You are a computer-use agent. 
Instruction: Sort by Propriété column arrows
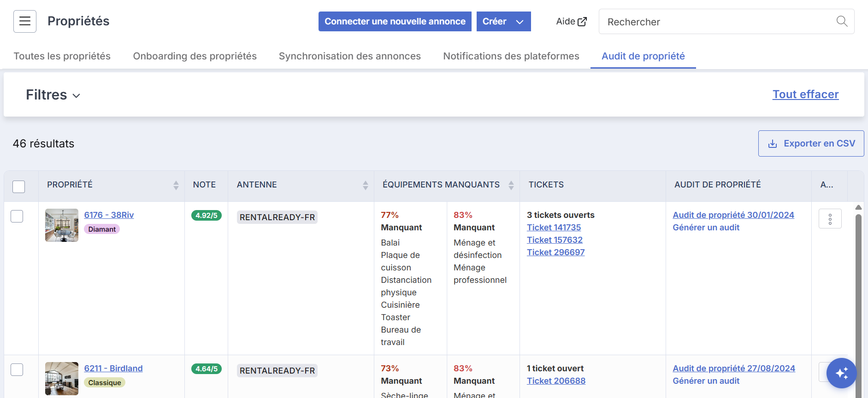[176, 185]
